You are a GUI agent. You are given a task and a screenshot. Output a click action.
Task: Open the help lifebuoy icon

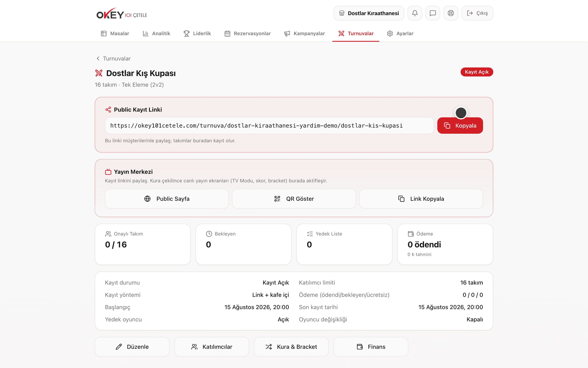click(451, 13)
